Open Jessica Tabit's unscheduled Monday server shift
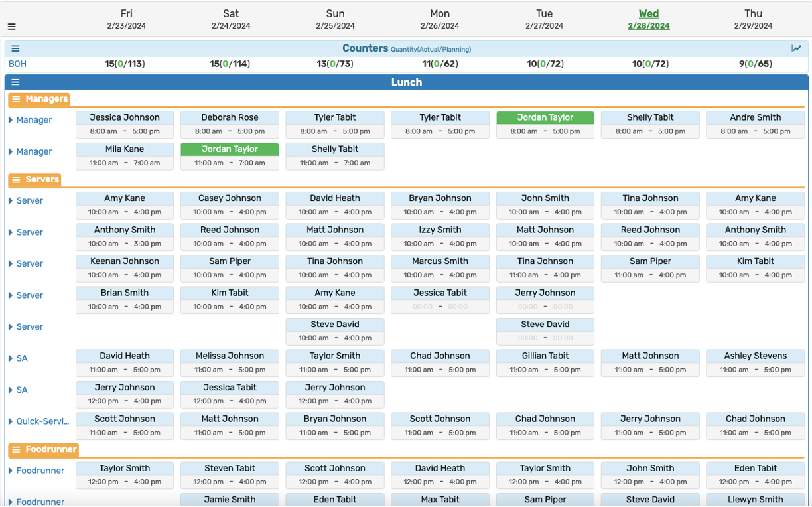Image resolution: width=812 pixels, height=507 pixels. click(440, 299)
